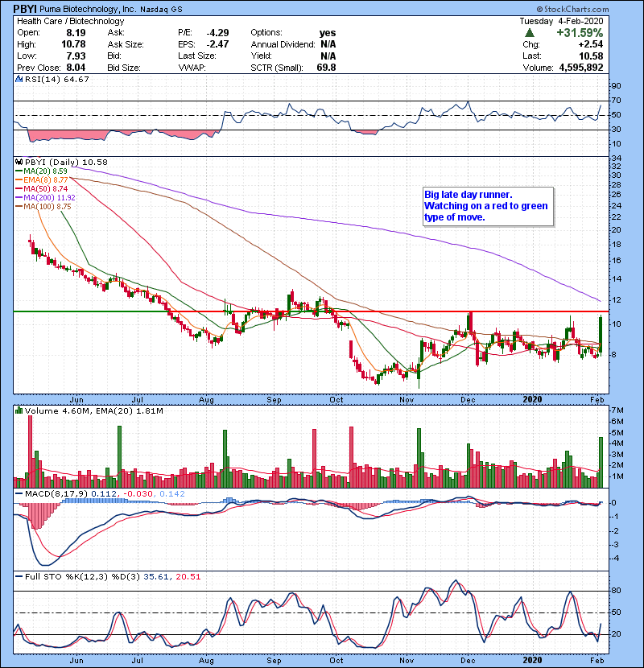
Task: Click the Ask Size label
Action: [126, 44]
